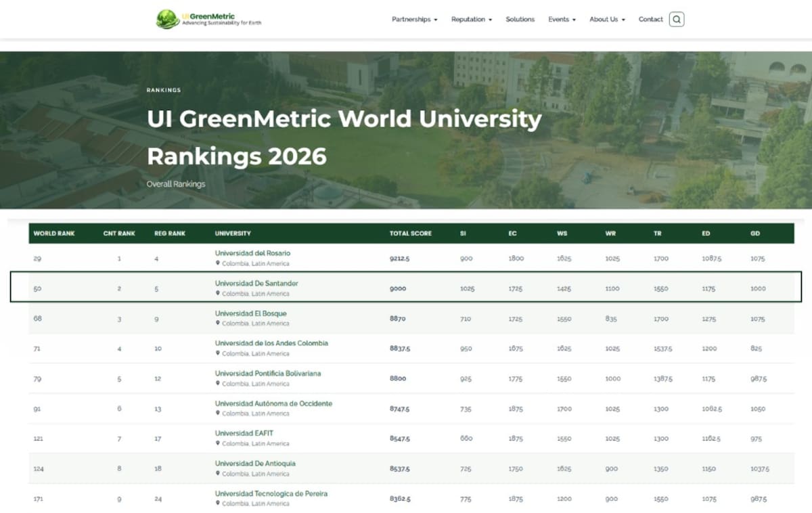Click total score 8537.5

[x=400, y=468]
